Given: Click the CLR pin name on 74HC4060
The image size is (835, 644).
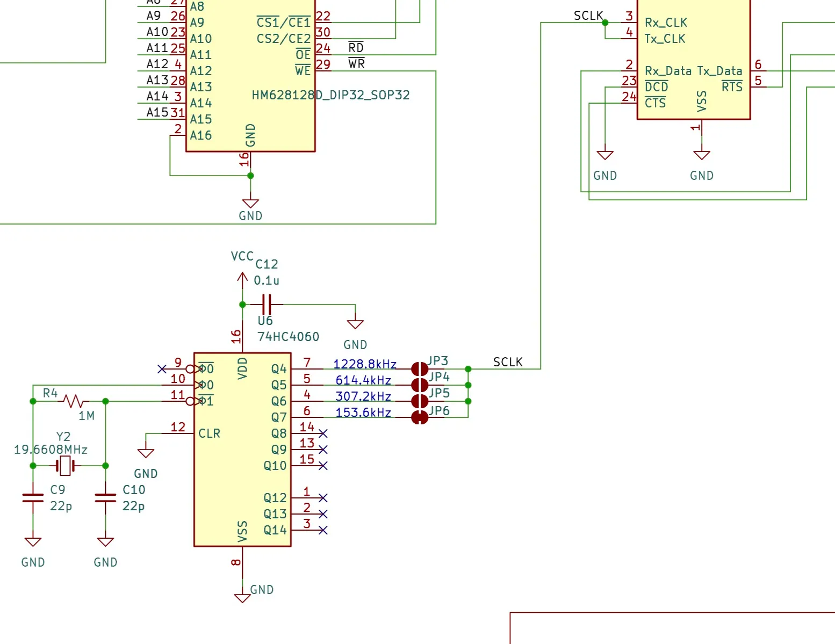Looking at the screenshot, I should 209,433.
